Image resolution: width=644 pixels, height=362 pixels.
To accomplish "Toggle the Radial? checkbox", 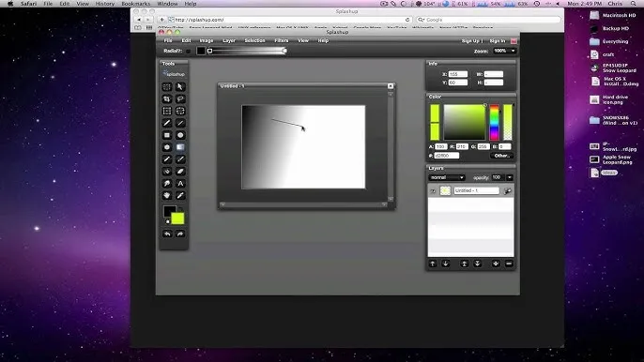I will [188, 52].
